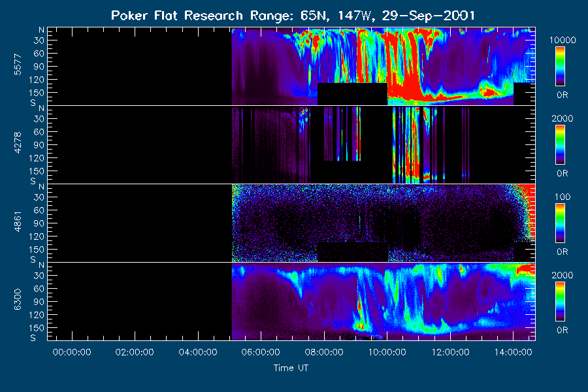Click the 08:00:00 time tick label
Viewport: 588px width, 392px height.
point(324,352)
